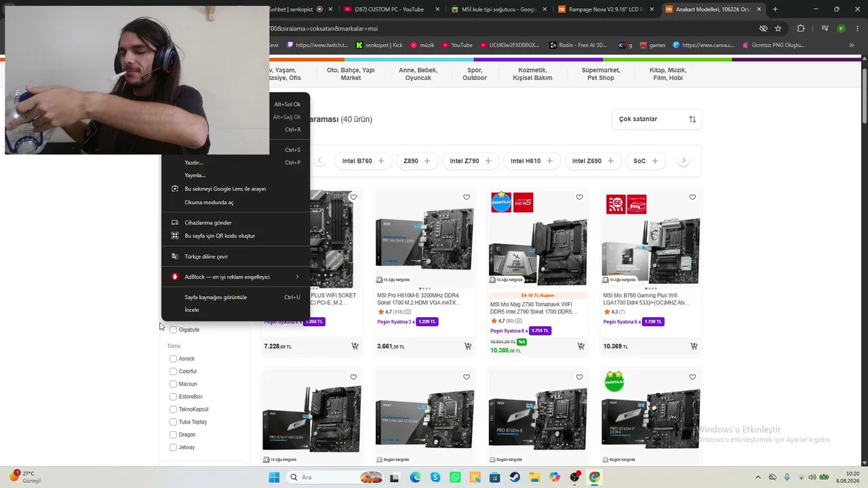Choose Okuma modunda aç menu entry
The width and height of the screenshot is (868, 488).
(235, 202)
